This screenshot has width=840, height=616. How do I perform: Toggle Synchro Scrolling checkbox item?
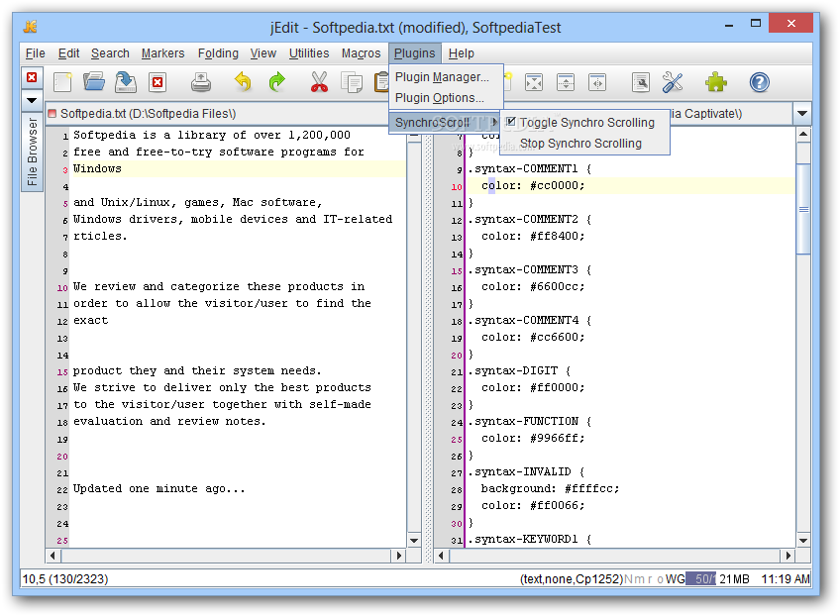click(584, 123)
